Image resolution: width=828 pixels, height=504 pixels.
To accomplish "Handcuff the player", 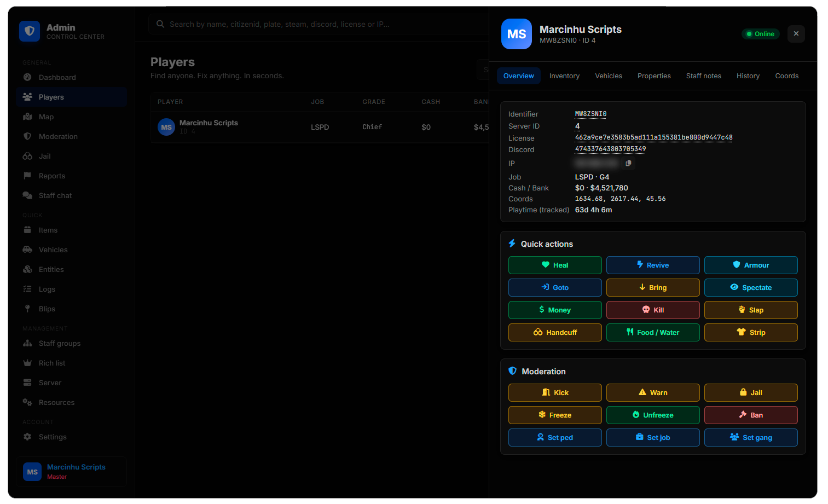I will click(555, 332).
